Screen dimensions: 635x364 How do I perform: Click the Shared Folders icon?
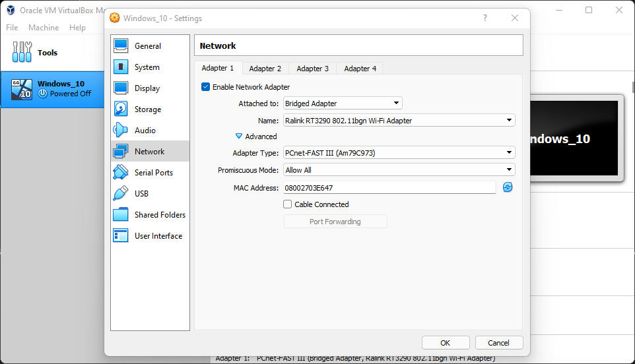click(121, 215)
